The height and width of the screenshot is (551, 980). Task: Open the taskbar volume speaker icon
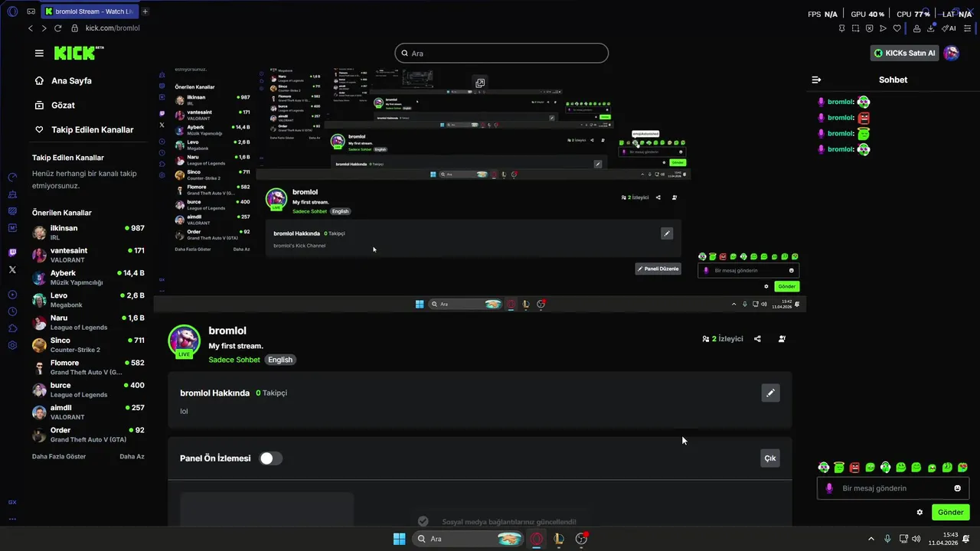(916, 539)
